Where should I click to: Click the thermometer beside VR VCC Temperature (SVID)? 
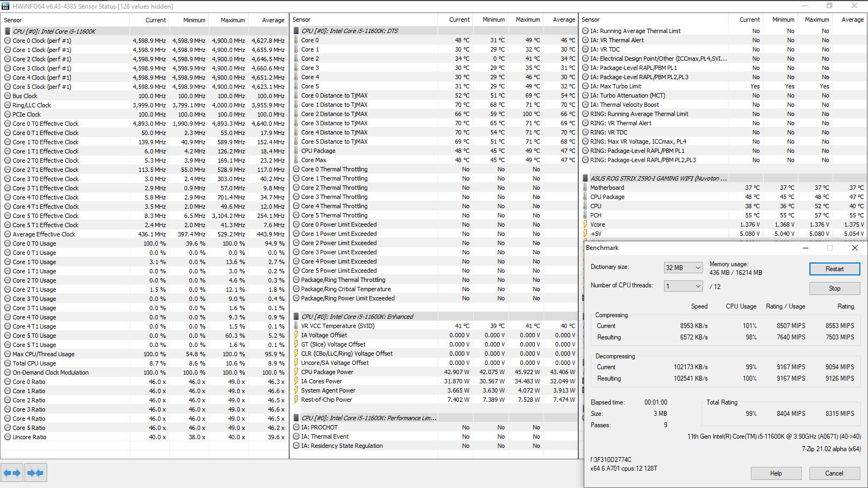[x=296, y=326]
